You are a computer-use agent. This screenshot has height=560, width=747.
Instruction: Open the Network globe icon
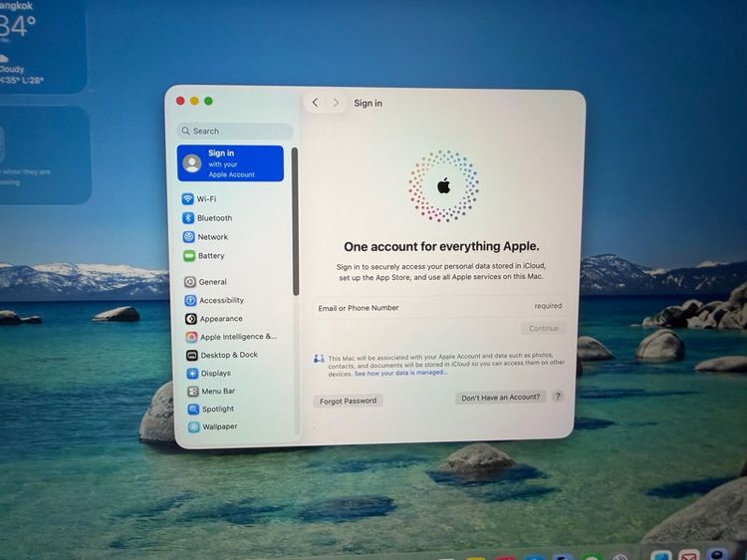click(x=188, y=237)
